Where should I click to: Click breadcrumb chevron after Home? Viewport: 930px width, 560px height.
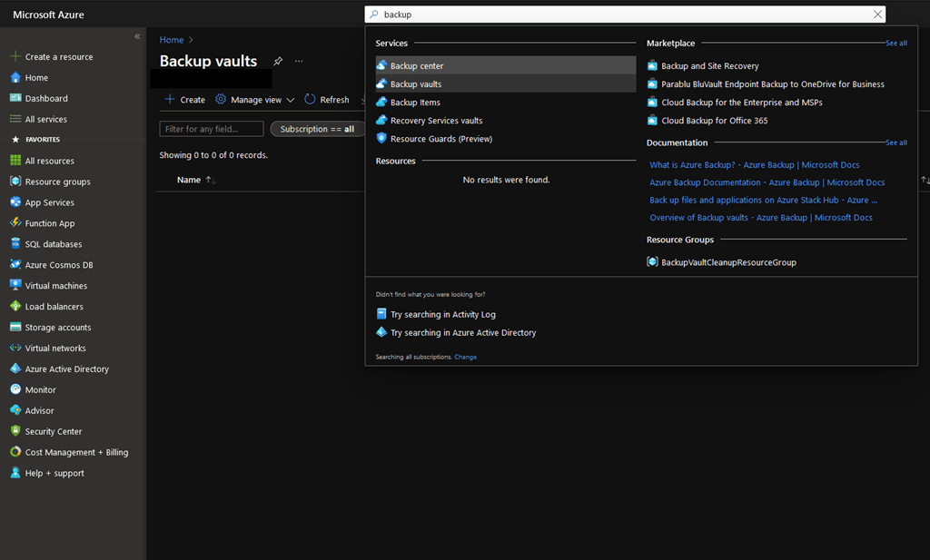click(x=191, y=40)
